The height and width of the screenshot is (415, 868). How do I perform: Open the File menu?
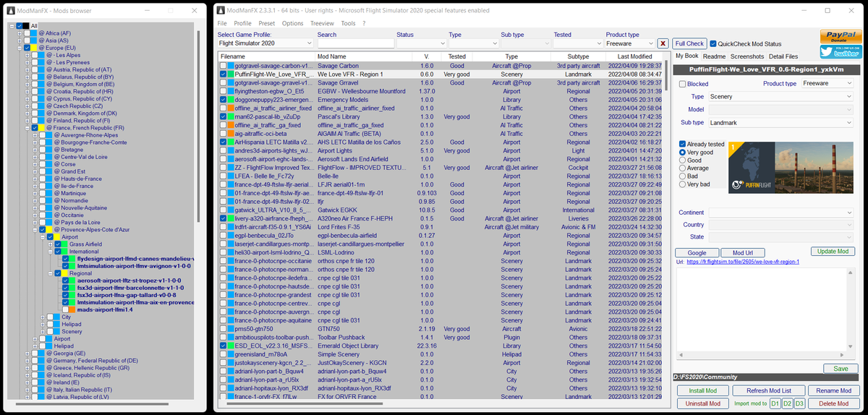(x=222, y=23)
